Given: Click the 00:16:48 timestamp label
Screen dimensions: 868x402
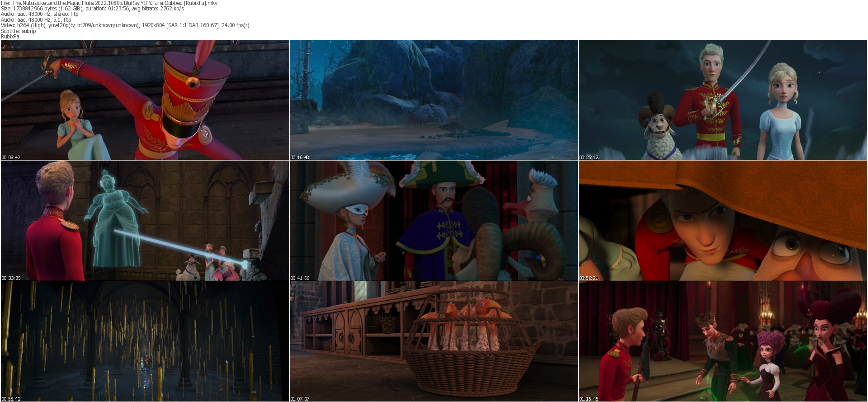Looking at the screenshot, I should 300,157.
